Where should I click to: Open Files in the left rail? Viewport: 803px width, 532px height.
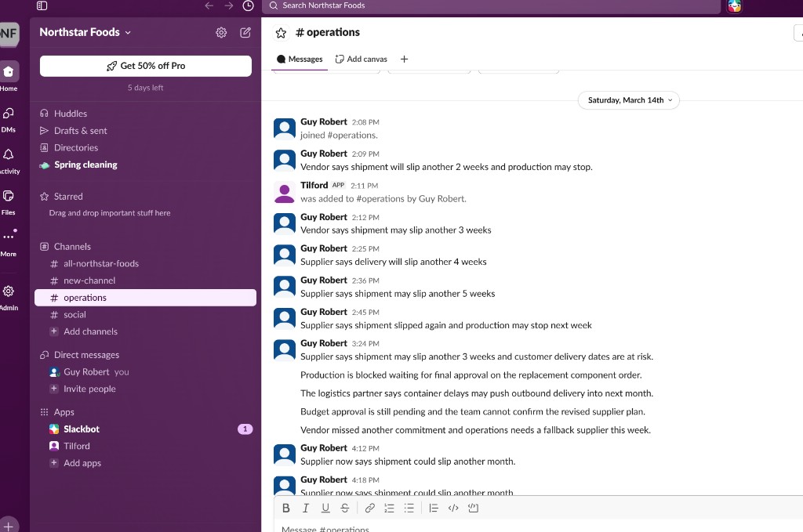click(x=9, y=202)
